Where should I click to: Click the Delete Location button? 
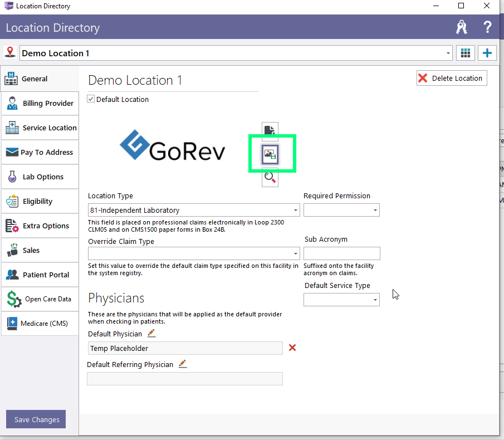coord(452,78)
